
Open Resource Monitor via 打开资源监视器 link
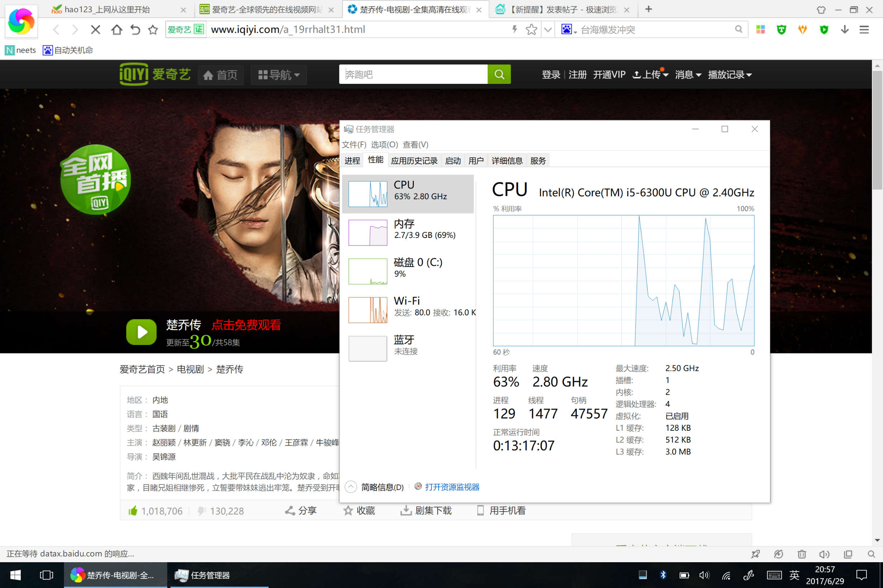[453, 486]
